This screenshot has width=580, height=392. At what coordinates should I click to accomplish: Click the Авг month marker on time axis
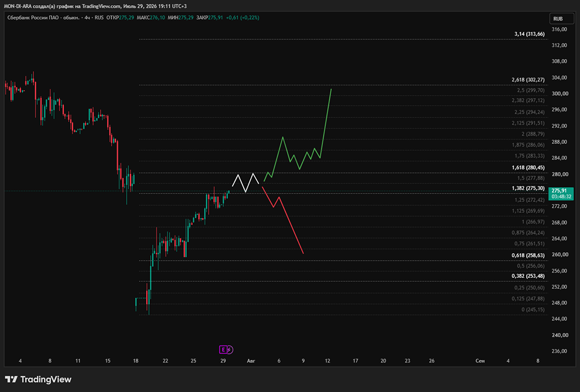pyautogui.click(x=251, y=361)
